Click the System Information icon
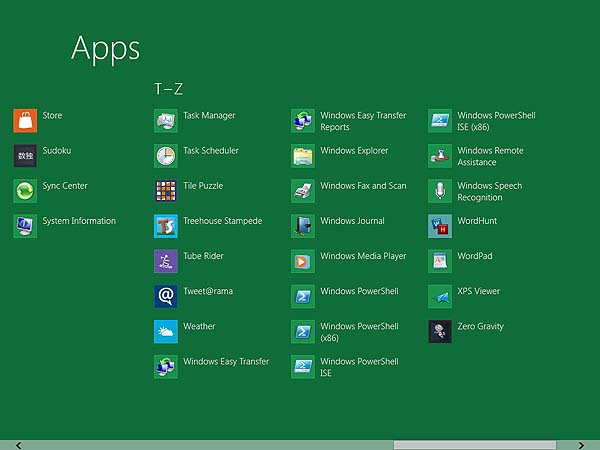Screen dimensions: 600x450 pyautogui.click(x=25, y=226)
